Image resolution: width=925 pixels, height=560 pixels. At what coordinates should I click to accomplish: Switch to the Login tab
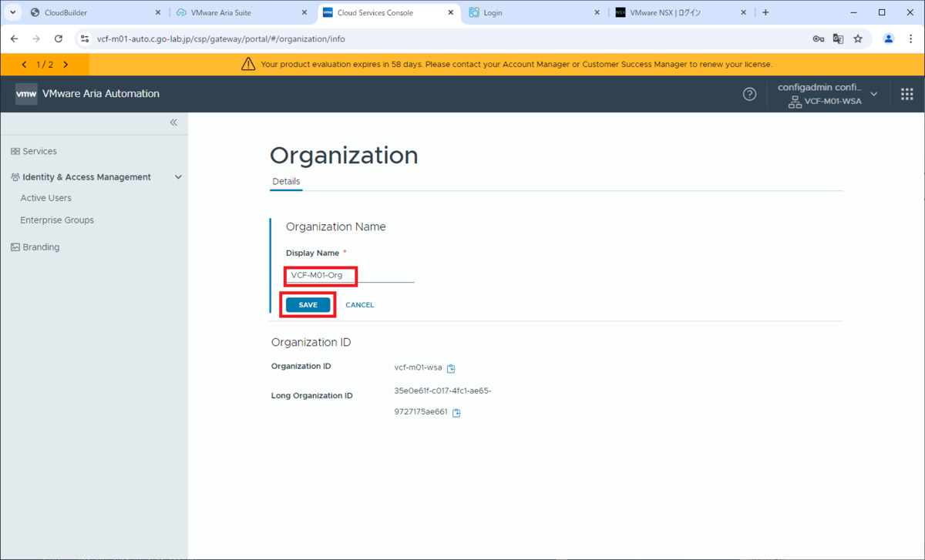click(535, 12)
